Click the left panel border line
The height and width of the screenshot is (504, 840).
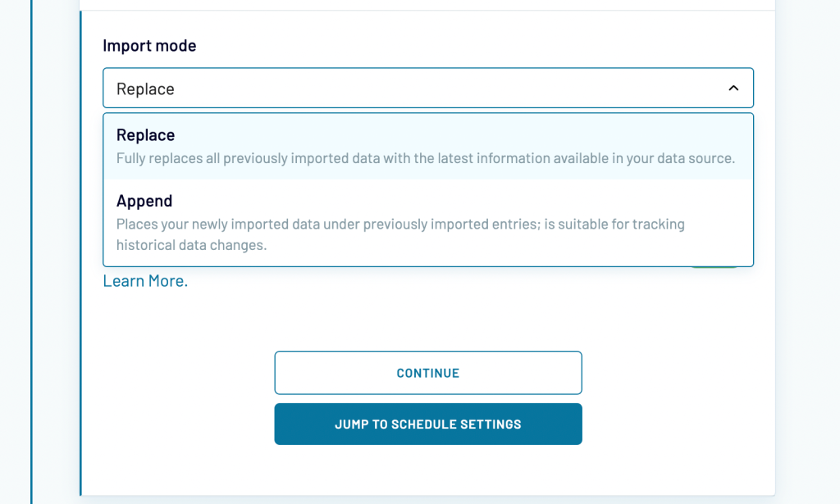pyautogui.click(x=80, y=246)
